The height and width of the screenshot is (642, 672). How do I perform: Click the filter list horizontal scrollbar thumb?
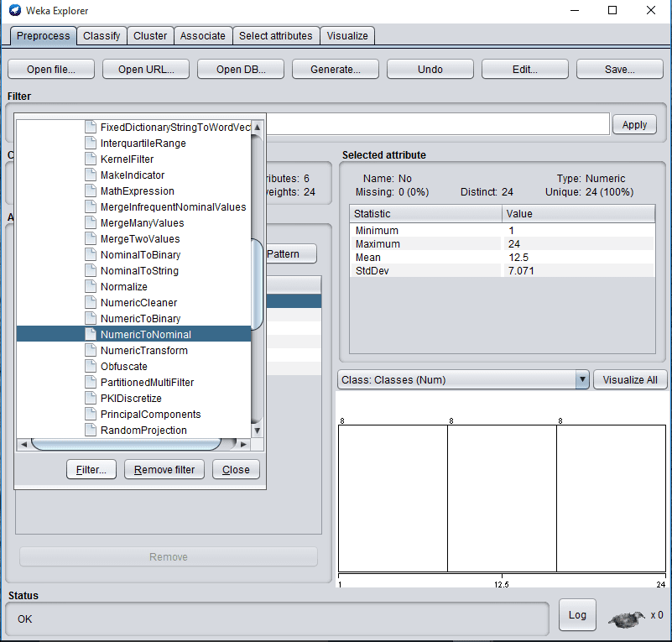[127, 444]
